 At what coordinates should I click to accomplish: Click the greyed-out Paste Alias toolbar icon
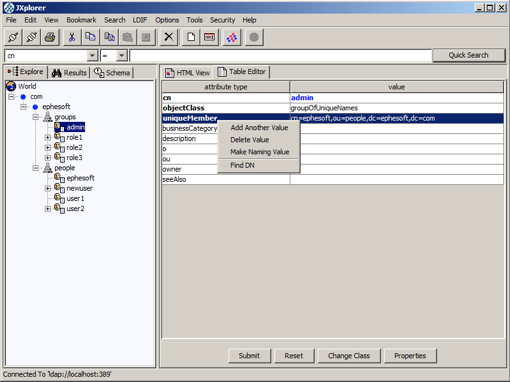(128, 37)
